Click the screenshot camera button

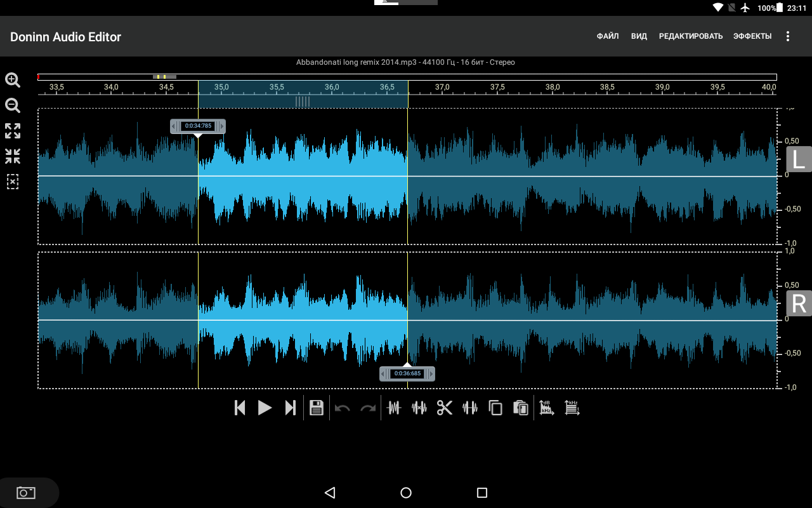coord(26,493)
